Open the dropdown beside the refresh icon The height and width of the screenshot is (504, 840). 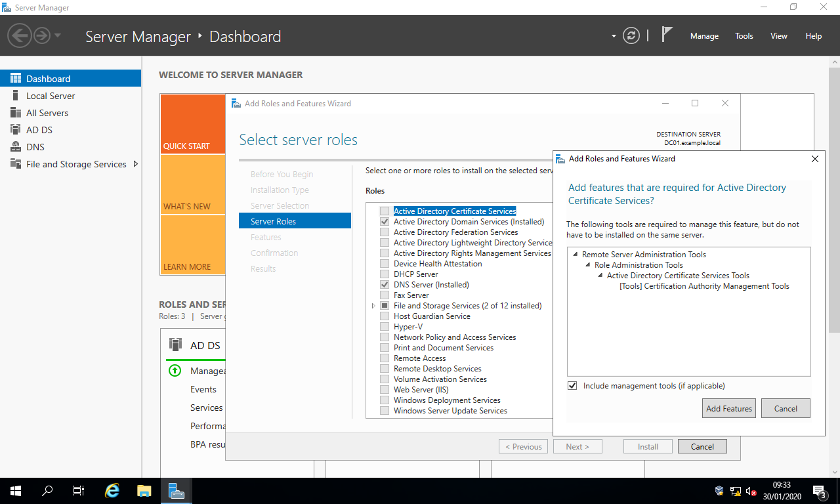coord(614,36)
